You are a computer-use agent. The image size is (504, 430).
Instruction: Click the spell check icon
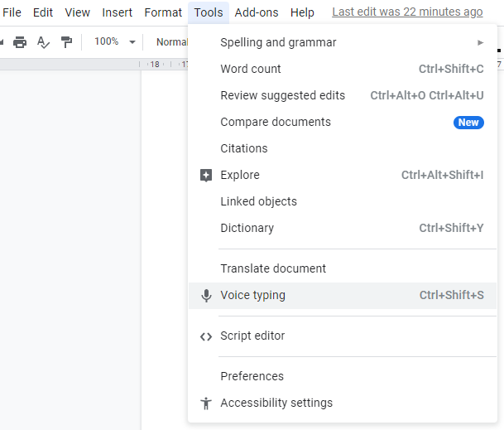click(x=43, y=42)
